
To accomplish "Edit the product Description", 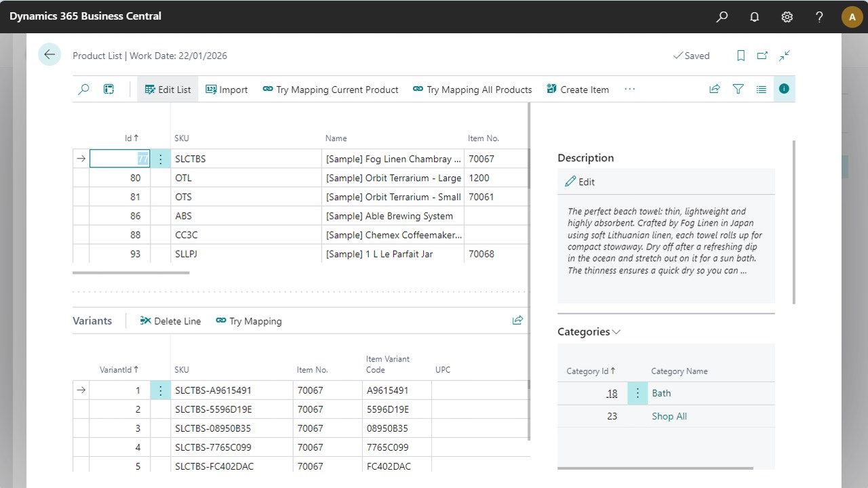I will click(580, 182).
